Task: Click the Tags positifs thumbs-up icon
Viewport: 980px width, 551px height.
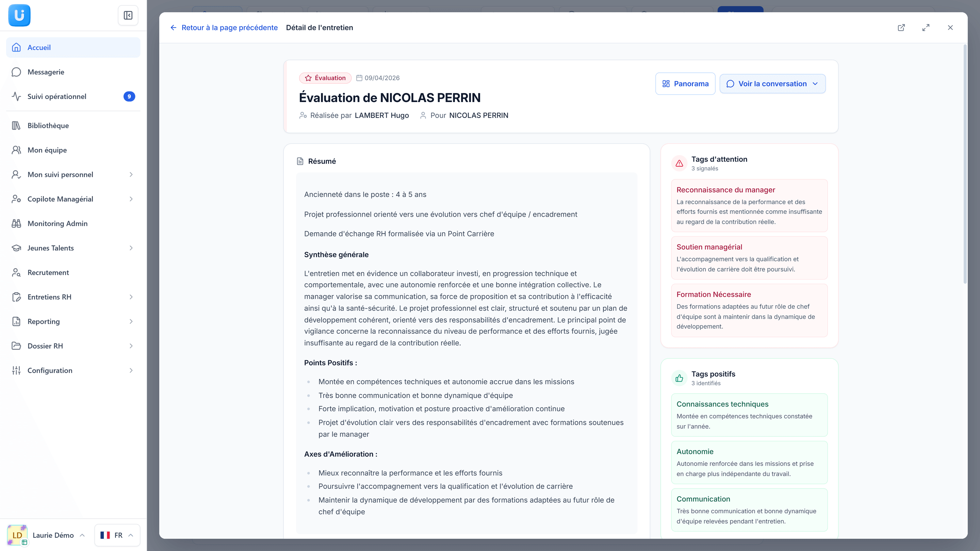Action: coord(679,378)
